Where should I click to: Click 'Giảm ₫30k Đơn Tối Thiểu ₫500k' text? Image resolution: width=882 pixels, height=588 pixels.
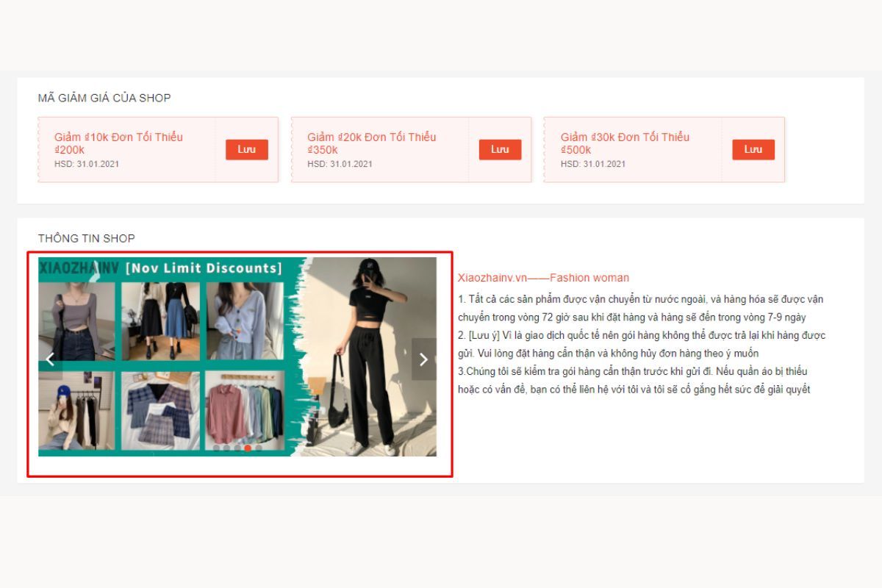click(625, 143)
